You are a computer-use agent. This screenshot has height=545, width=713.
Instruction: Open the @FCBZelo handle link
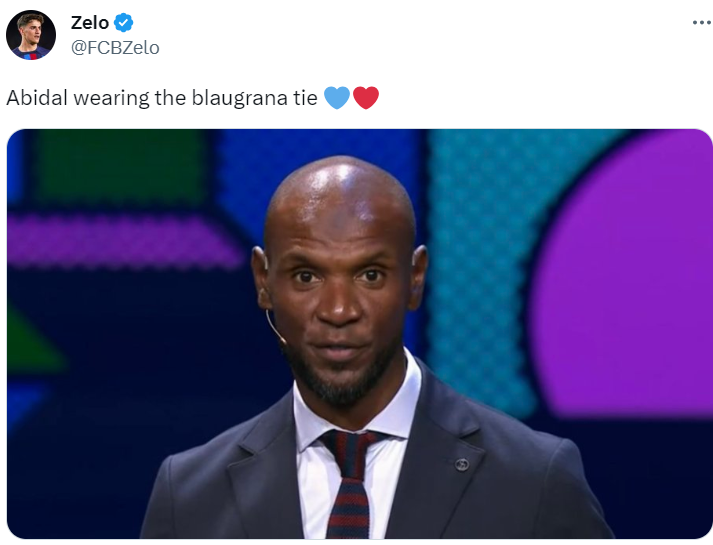pyautogui.click(x=115, y=48)
